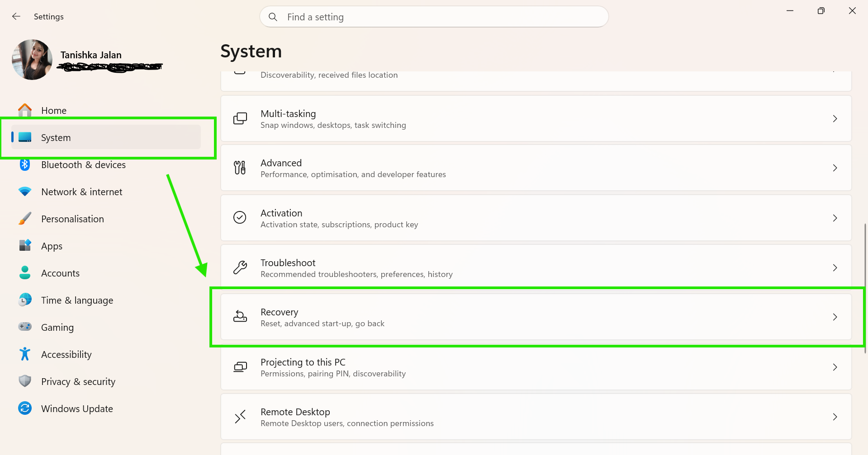Click 'Remote Desktop users, connection permissions' text
The image size is (868, 455).
coord(347,423)
